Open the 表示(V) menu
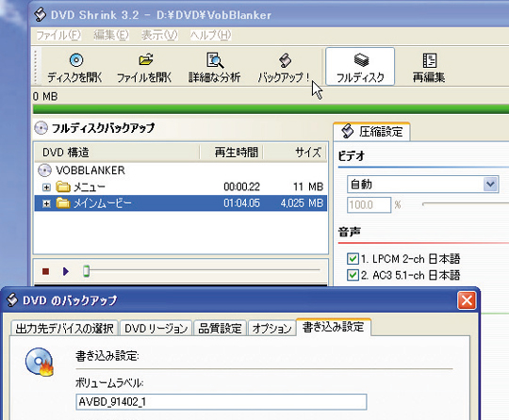 159,35
